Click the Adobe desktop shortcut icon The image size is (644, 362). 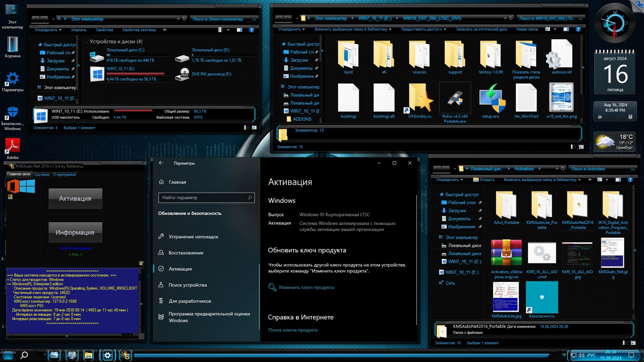click(12, 146)
